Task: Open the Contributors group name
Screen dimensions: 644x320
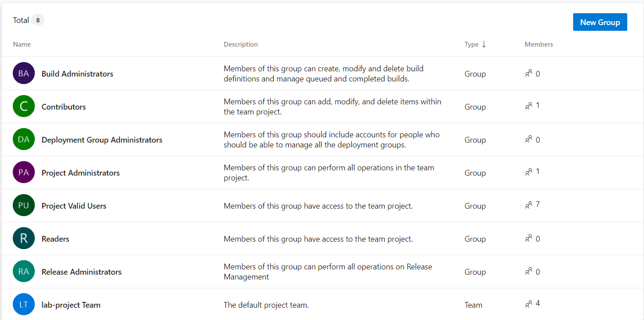Action: point(64,107)
